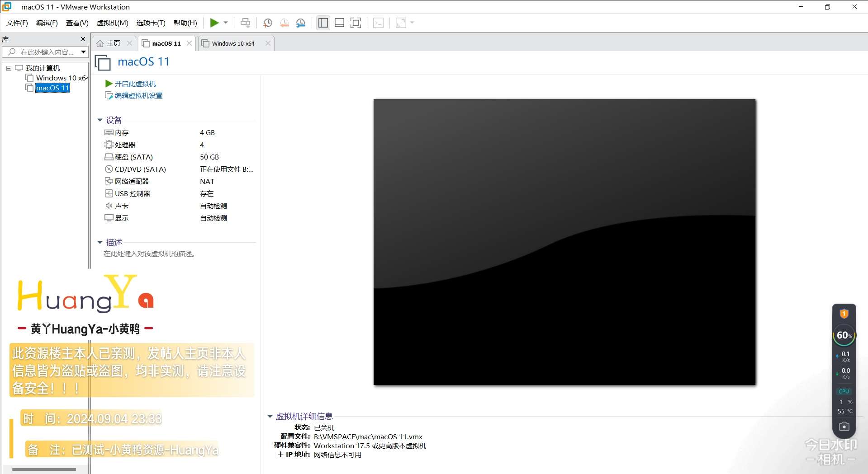Close the Windows 10 x64 tab

(x=268, y=43)
